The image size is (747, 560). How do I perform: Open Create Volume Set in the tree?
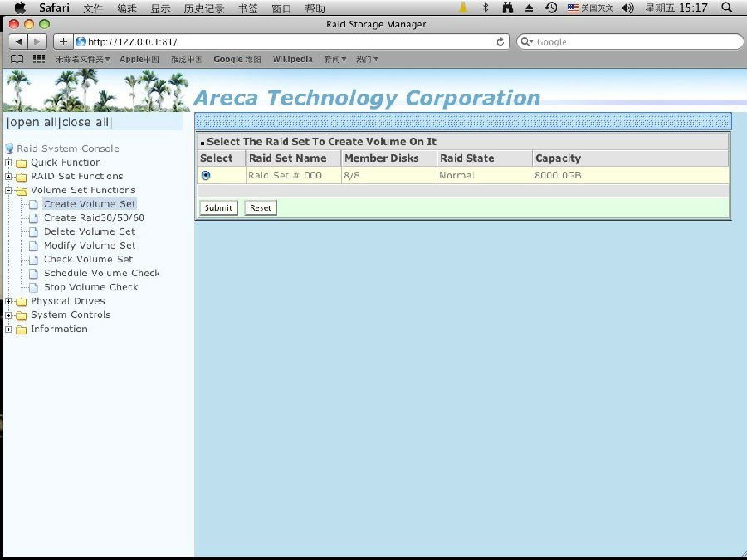[90, 204]
